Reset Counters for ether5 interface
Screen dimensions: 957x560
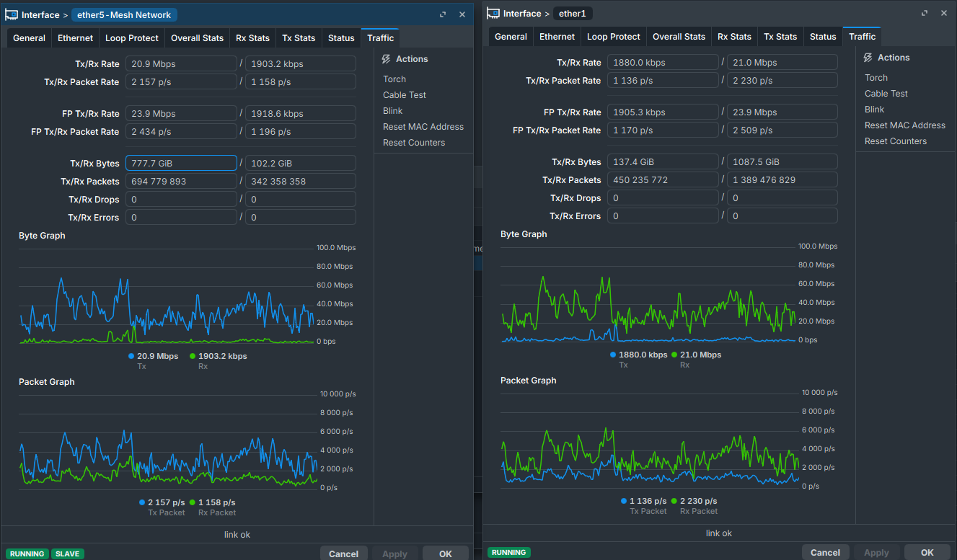click(414, 143)
